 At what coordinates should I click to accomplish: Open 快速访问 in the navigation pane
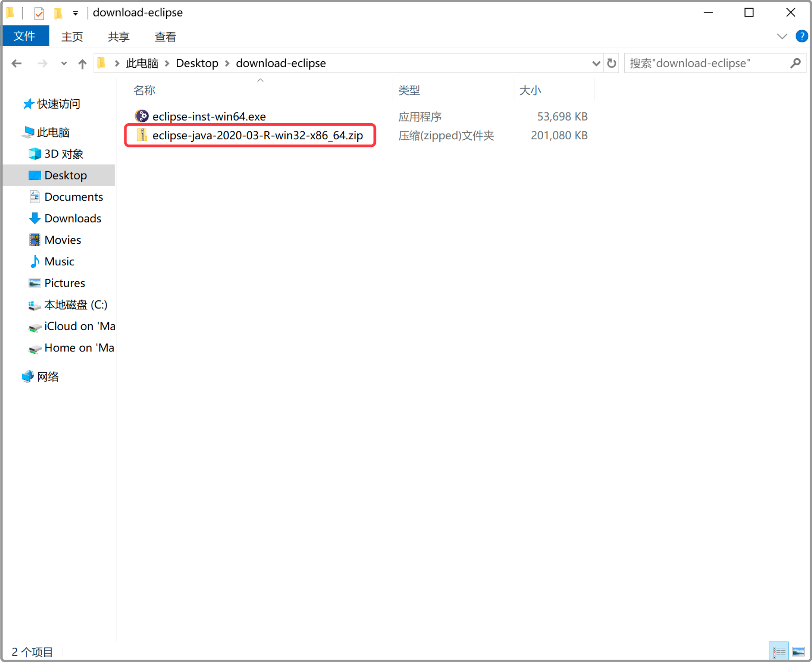pyautogui.click(x=59, y=104)
